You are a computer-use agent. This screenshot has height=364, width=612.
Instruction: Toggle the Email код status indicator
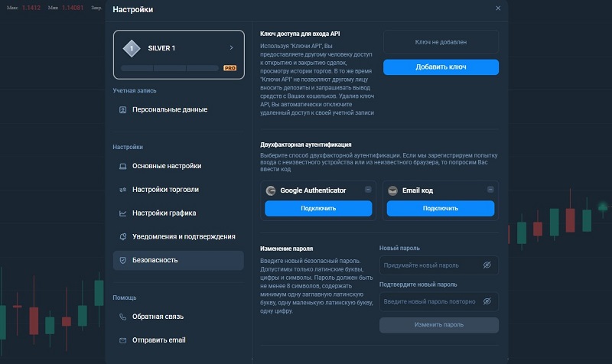coord(490,190)
